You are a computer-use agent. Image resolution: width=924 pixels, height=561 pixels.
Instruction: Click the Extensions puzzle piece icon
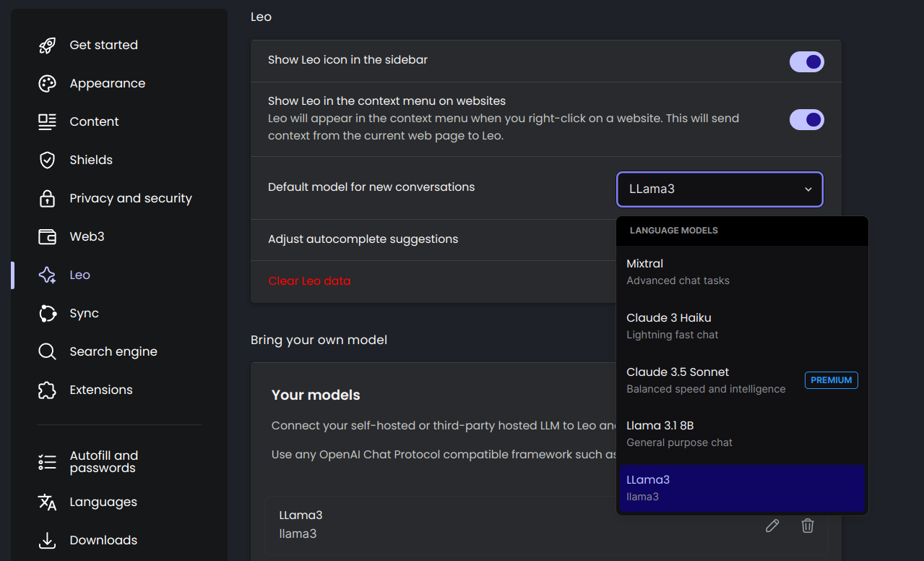[47, 390]
